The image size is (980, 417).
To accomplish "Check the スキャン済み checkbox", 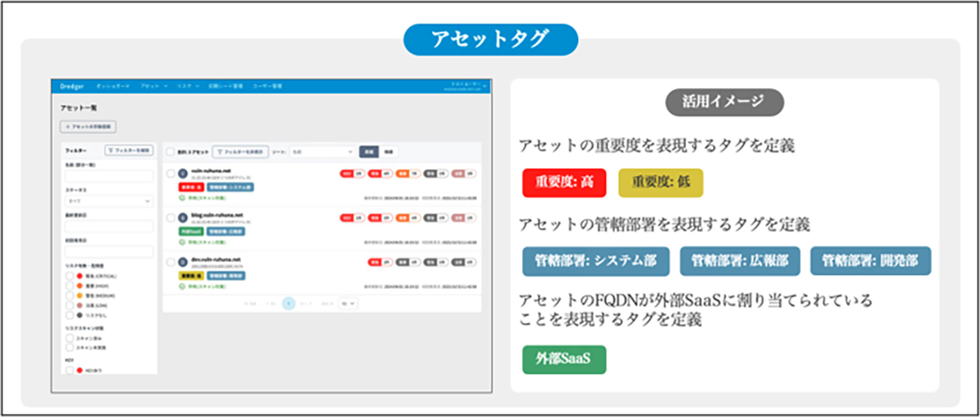I will click(x=69, y=338).
